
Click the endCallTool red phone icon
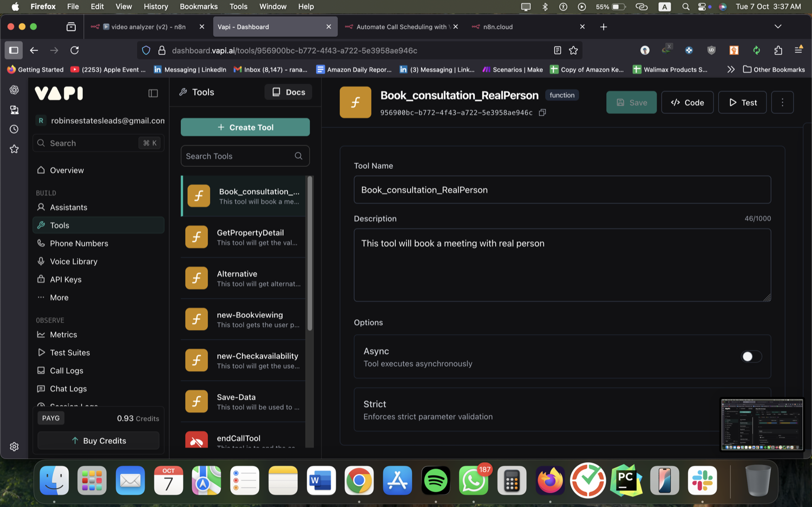[197, 440]
